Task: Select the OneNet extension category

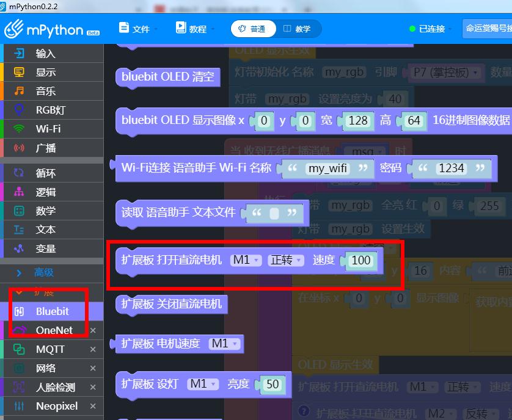Action: tap(53, 330)
